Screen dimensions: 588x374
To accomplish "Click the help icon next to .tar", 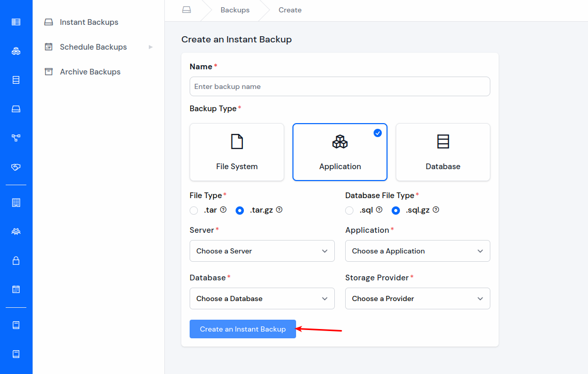I will click(x=223, y=210).
